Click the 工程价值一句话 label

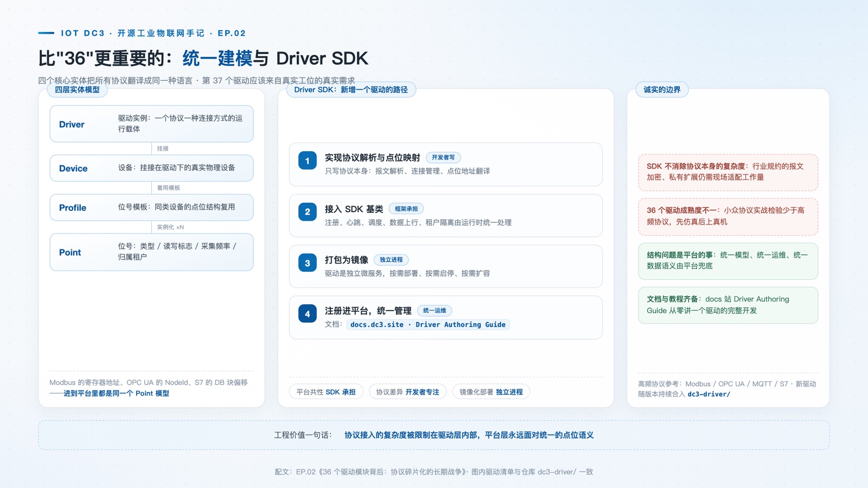pos(303,435)
